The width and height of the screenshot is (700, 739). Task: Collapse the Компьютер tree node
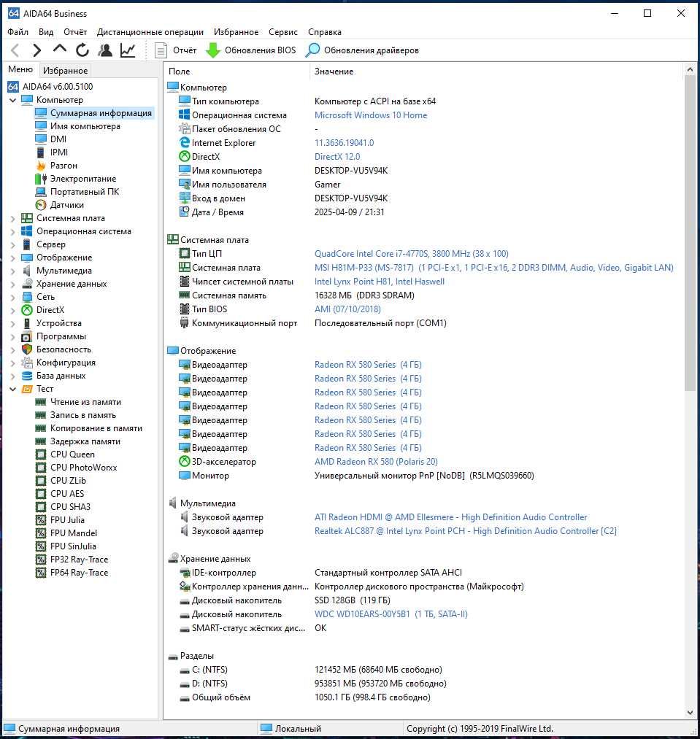[12, 100]
